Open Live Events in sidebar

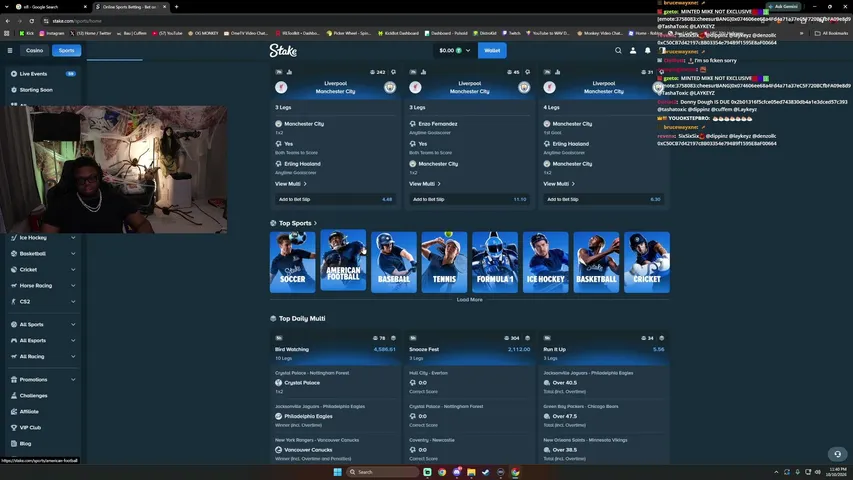(x=43, y=74)
